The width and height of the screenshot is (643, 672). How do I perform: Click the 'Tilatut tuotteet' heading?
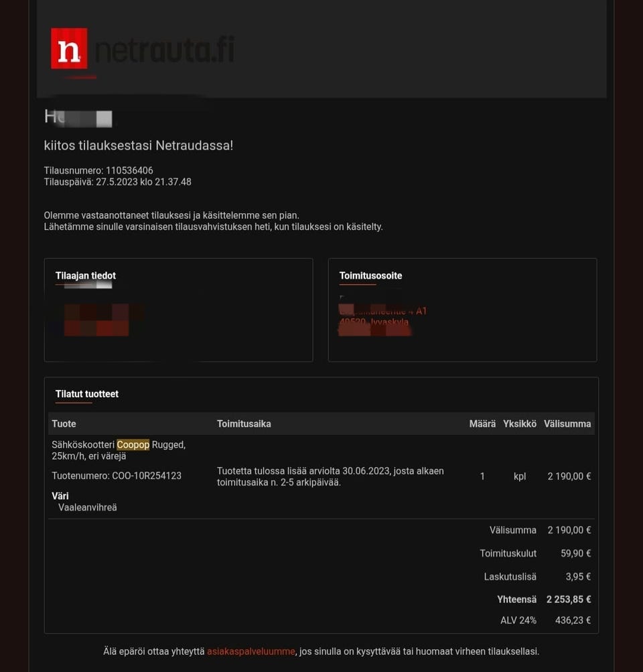click(x=87, y=394)
